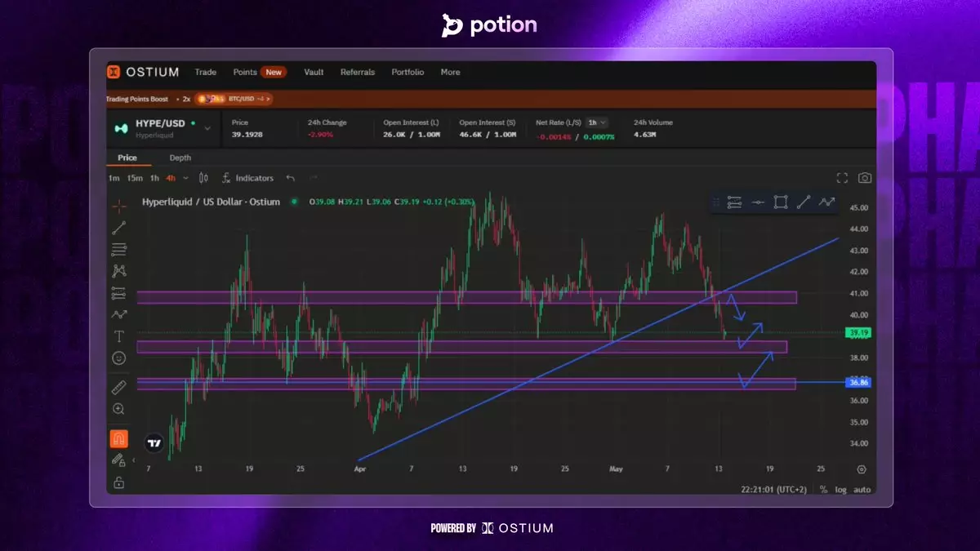Open the Indicators dialog
This screenshot has height=551, width=980.
[x=247, y=178]
